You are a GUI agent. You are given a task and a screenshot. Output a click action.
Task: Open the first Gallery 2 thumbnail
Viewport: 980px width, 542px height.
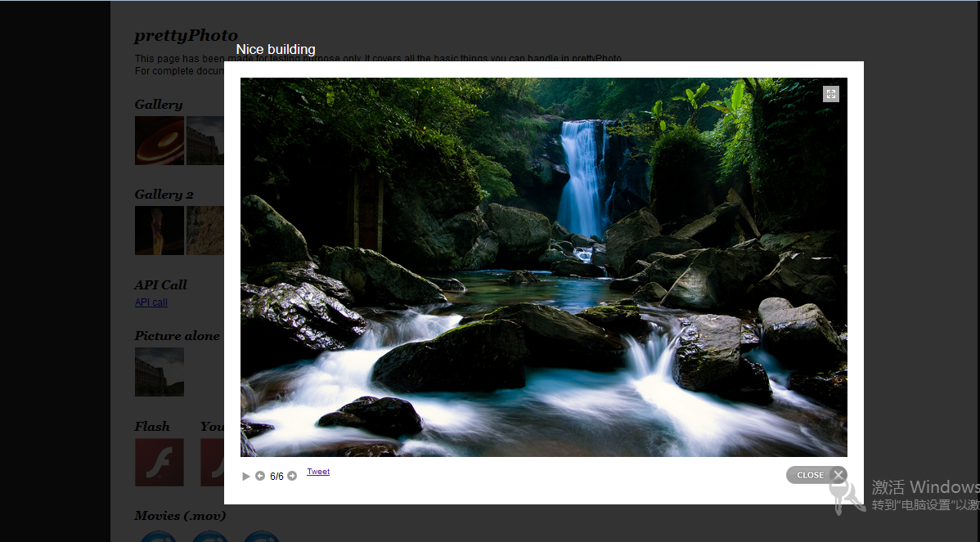(160, 231)
